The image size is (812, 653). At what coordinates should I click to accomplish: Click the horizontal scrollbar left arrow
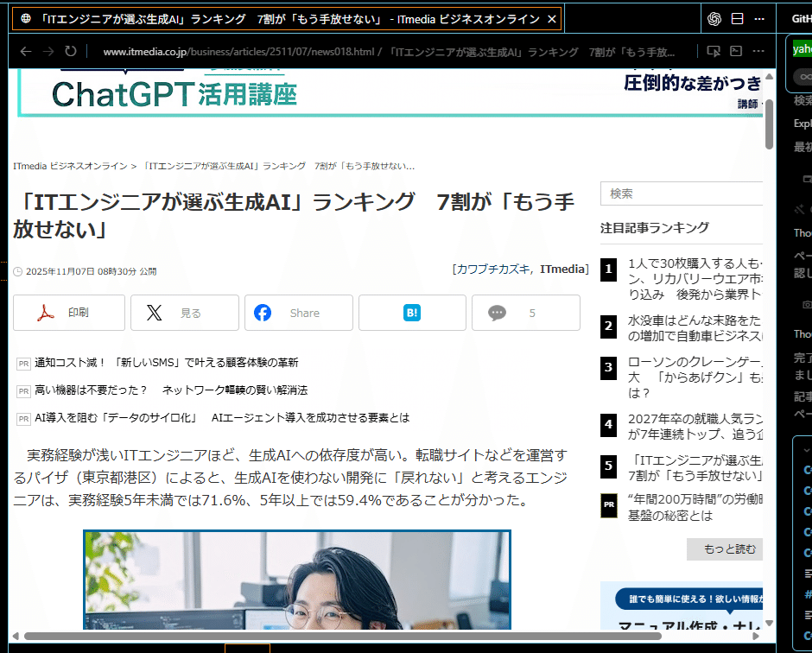(16, 636)
